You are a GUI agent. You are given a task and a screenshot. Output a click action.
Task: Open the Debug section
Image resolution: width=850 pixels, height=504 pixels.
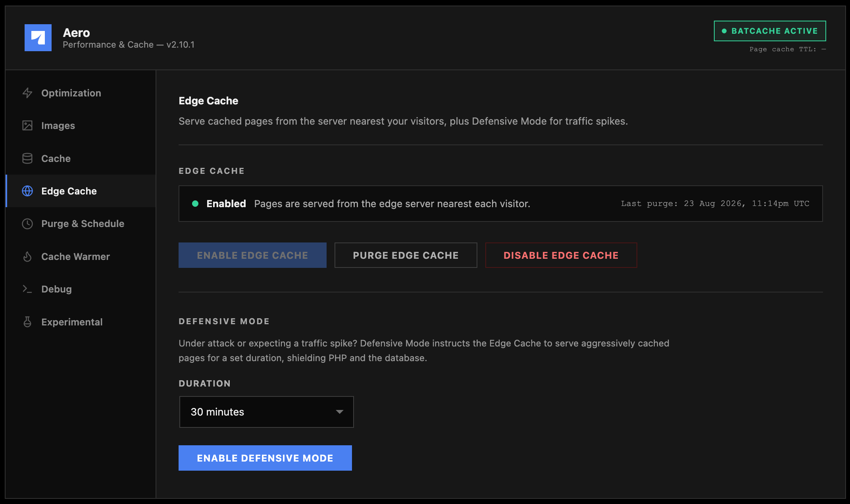point(81,289)
